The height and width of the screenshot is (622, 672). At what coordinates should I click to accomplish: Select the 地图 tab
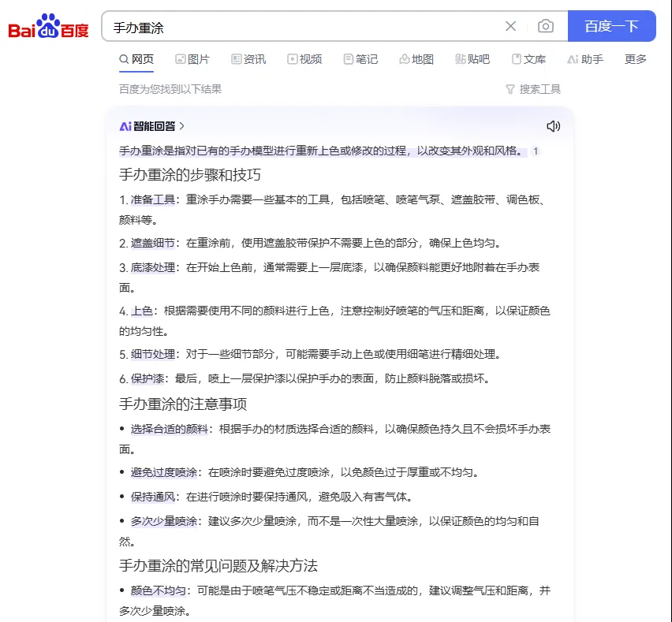(x=416, y=59)
